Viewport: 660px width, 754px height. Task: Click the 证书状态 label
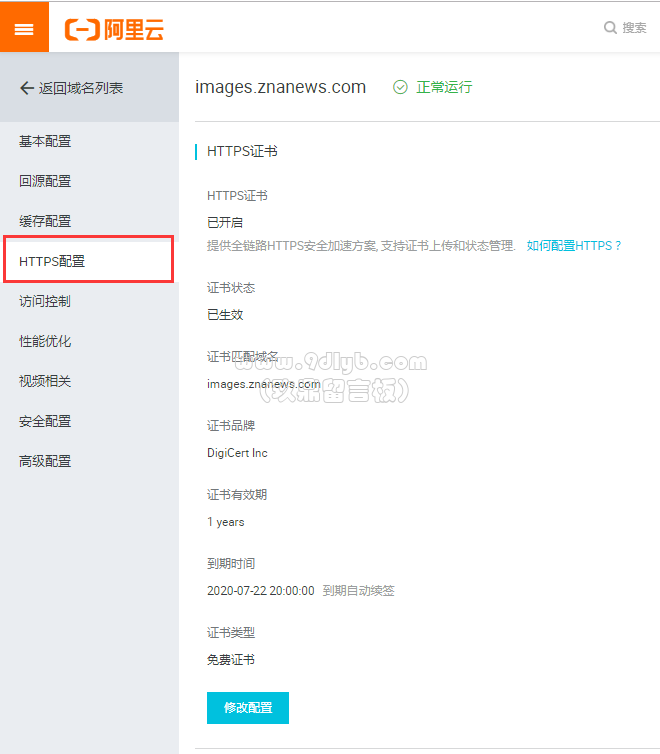[231, 288]
